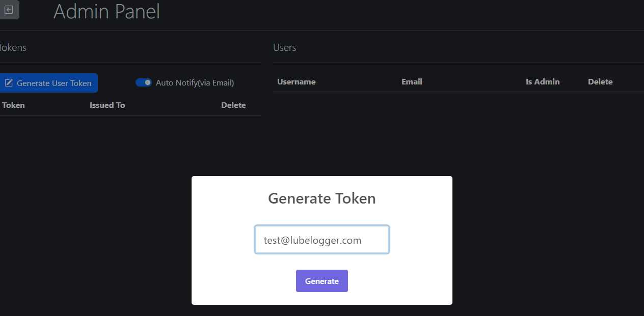Click the purple Generate button in dialog
644x316 pixels.
(x=321, y=281)
